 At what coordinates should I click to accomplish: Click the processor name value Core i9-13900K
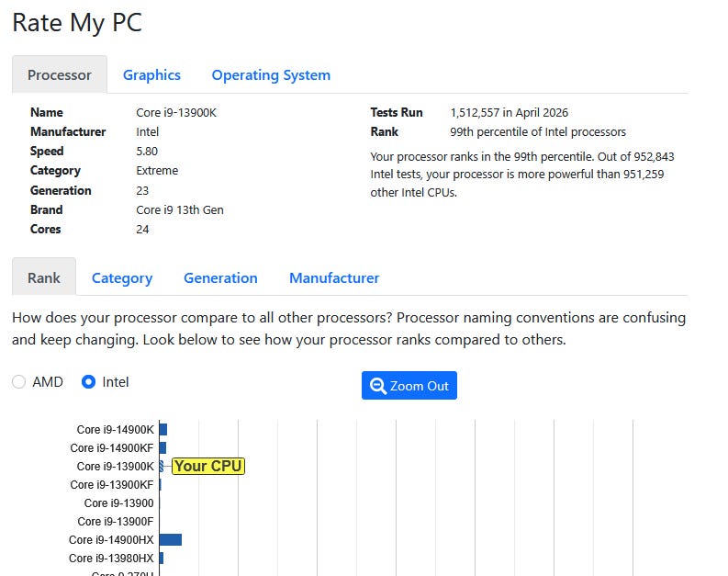tap(176, 112)
